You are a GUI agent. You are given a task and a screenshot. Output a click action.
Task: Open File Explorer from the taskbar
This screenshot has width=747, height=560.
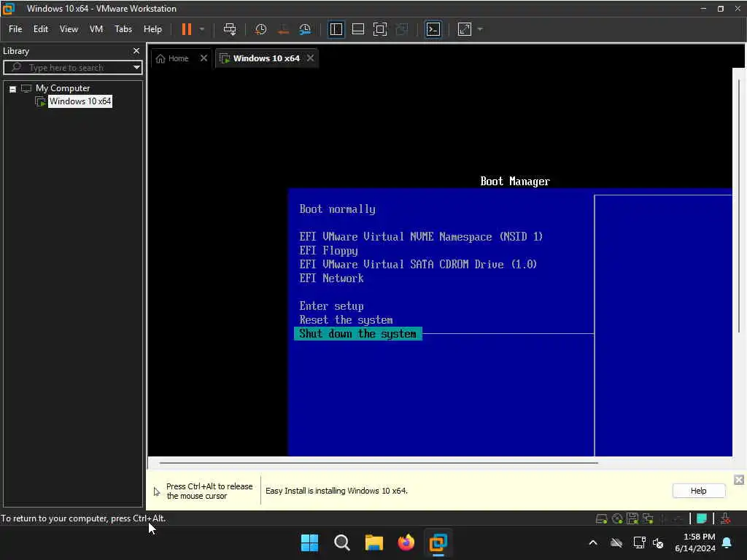[374, 542]
